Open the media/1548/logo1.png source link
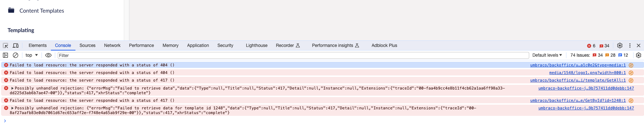 (x=587, y=73)
